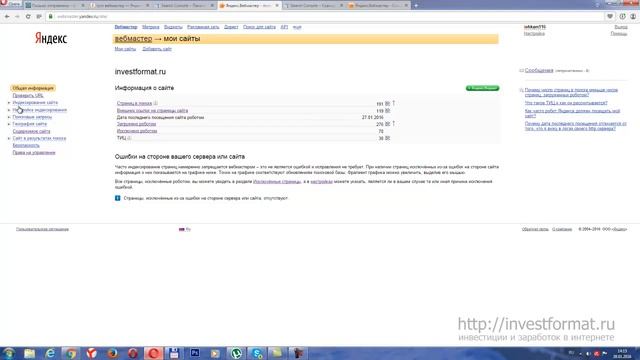640x360 pixels.
Task: Open the Страницы в поиске link
Action: (x=134, y=104)
